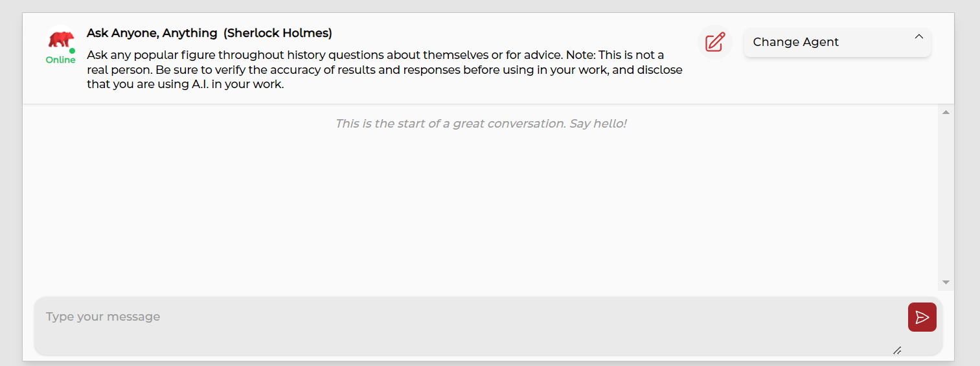The height and width of the screenshot is (366, 980).
Task: Click the chat scrollbar down arrow
Action: [946, 282]
